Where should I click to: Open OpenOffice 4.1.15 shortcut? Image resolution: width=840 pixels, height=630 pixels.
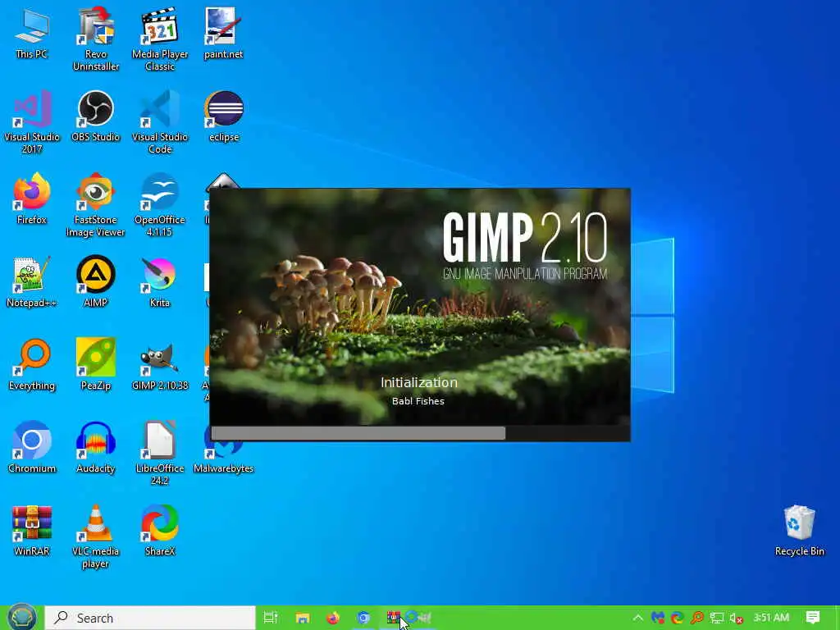click(x=160, y=205)
